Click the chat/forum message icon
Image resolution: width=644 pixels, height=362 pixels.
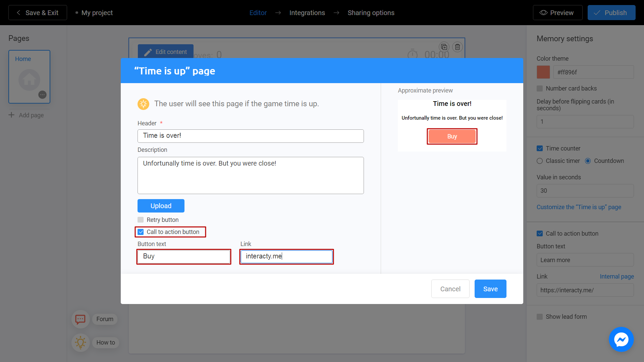pos(80,319)
